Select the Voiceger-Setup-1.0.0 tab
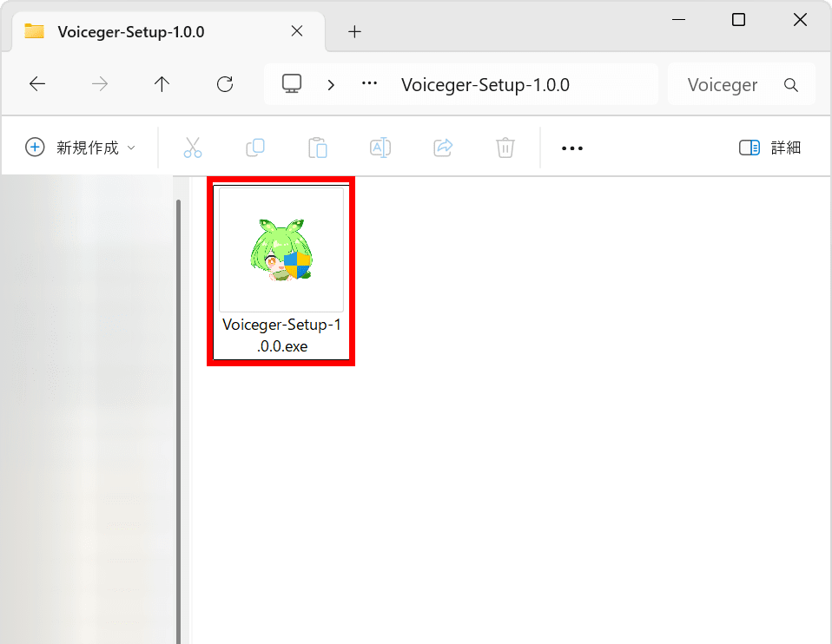 (130, 32)
